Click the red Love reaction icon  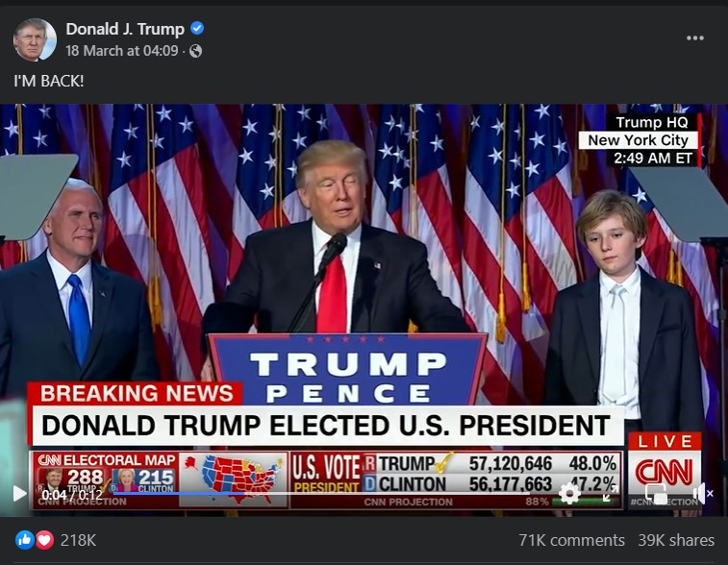pyautogui.click(x=44, y=540)
